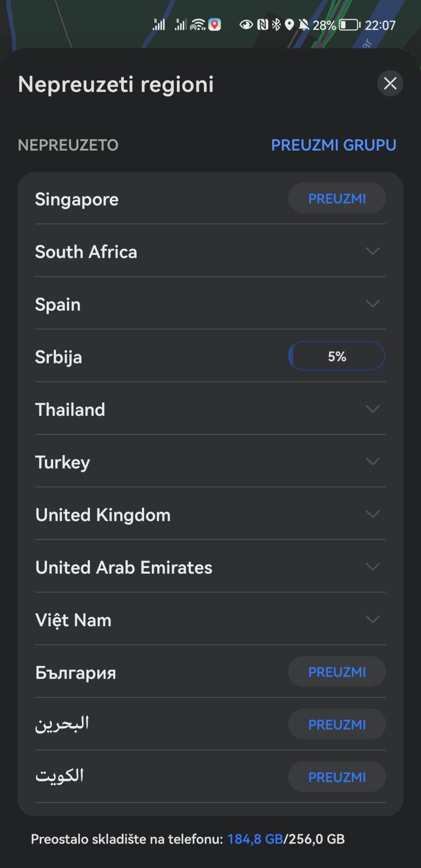Tap PREUZMI GRUPU to download the group
Screen dimensions: 421x868
tap(333, 145)
